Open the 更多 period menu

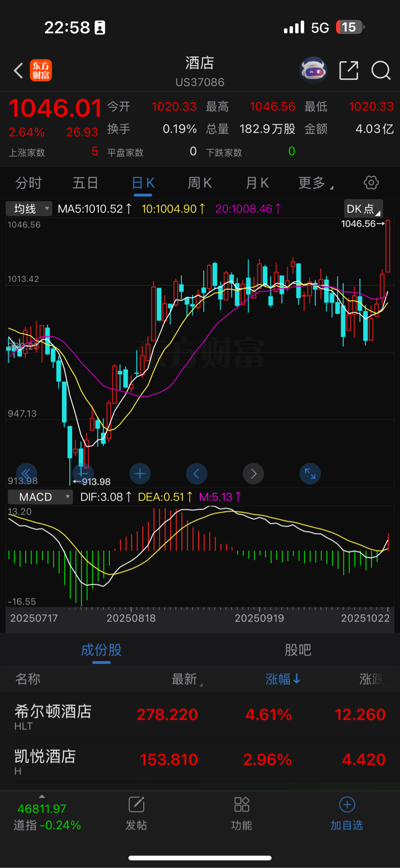tap(316, 183)
